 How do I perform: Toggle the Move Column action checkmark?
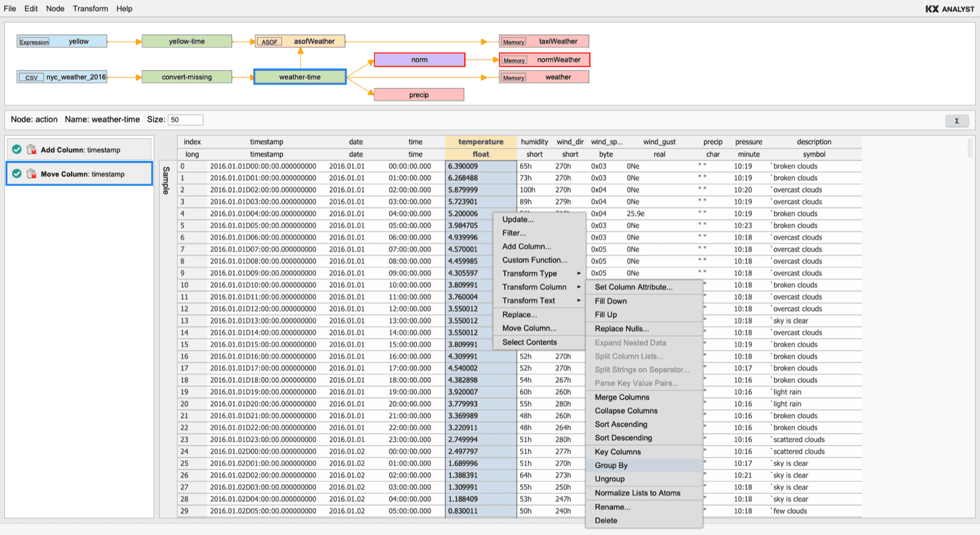click(17, 174)
